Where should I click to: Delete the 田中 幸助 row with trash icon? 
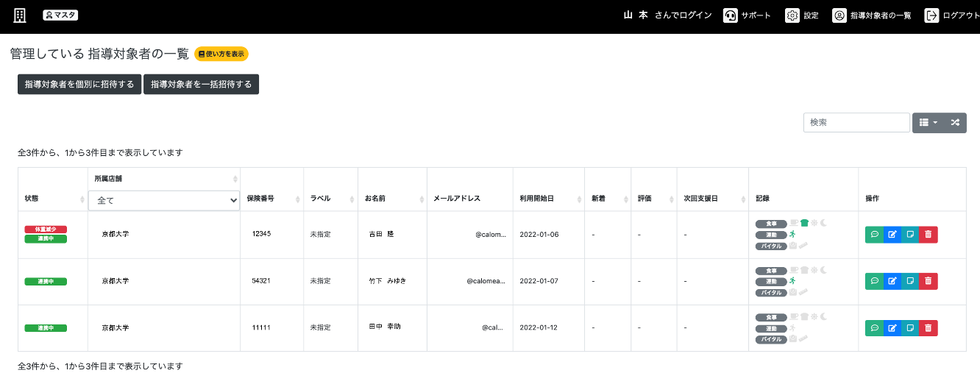tap(928, 328)
